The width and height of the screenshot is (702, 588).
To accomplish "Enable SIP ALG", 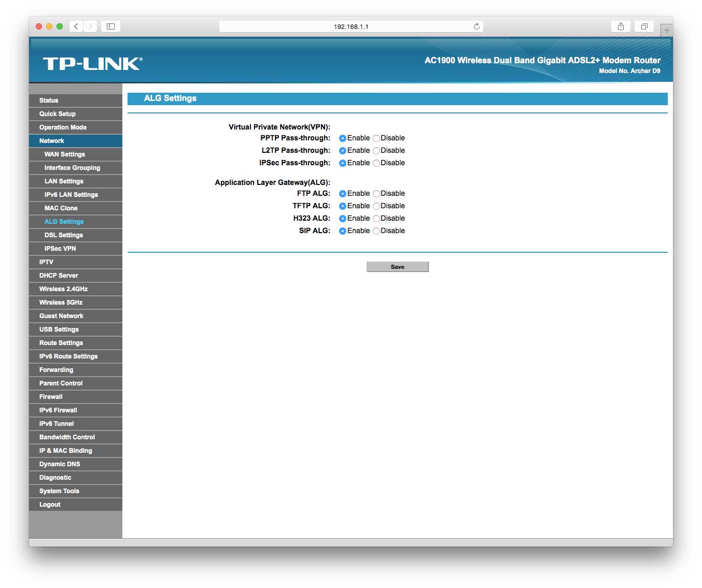I will click(x=343, y=231).
